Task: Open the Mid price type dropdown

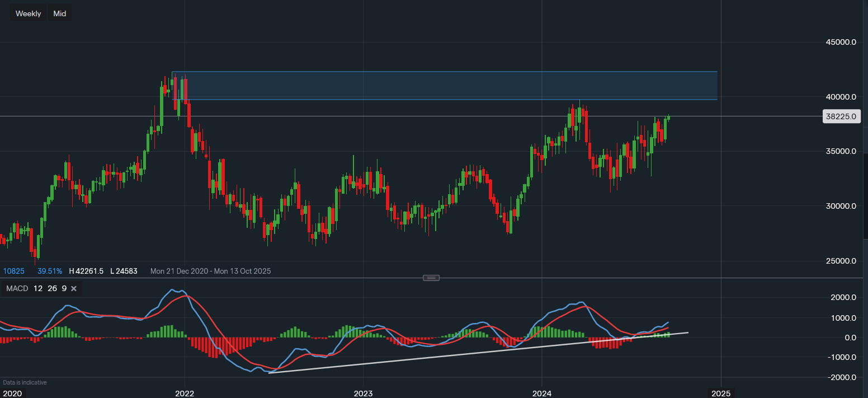Action: coord(60,13)
